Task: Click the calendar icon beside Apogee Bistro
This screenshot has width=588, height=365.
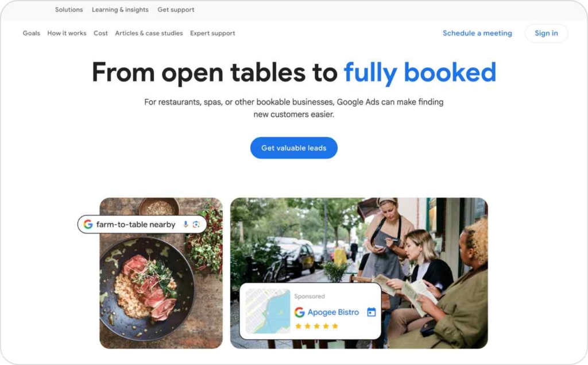Action: click(372, 312)
